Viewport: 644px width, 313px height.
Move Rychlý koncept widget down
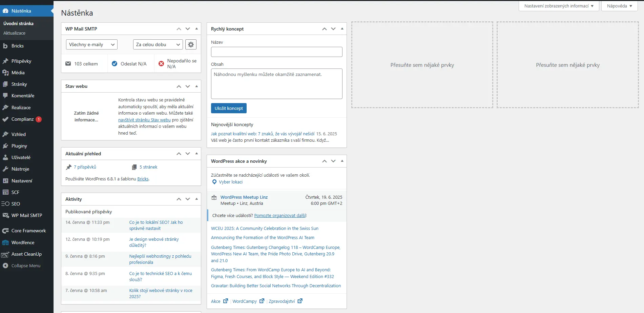tap(333, 29)
